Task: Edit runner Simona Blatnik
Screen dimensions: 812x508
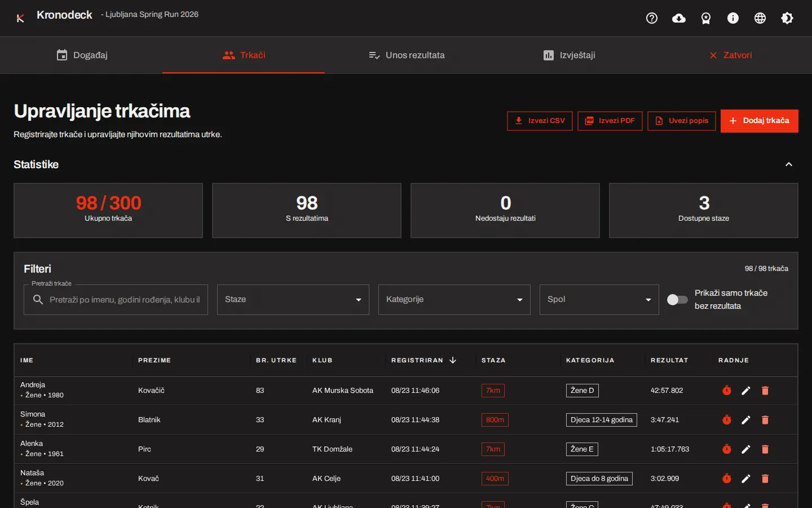Action: pyautogui.click(x=746, y=420)
